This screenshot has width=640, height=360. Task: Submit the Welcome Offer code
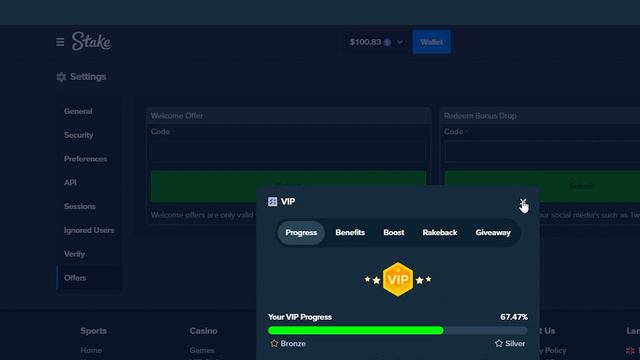click(288, 186)
